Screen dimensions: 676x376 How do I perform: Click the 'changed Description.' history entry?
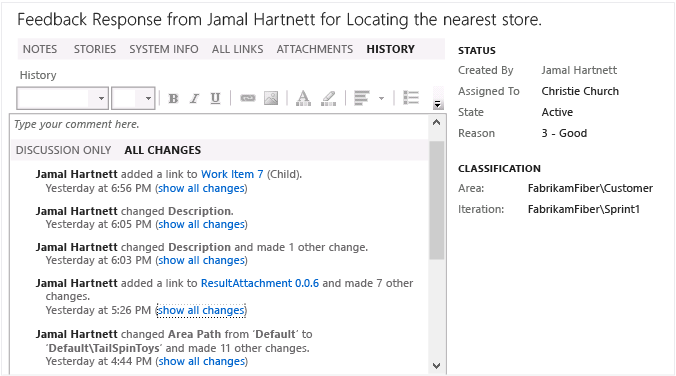pyautogui.click(x=135, y=211)
